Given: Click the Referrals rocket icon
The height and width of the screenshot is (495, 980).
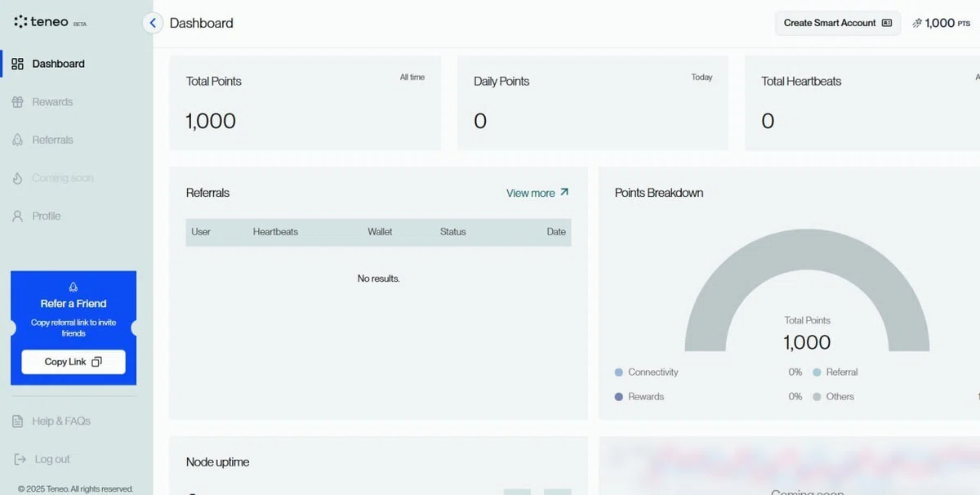Looking at the screenshot, I should (17, 140).
